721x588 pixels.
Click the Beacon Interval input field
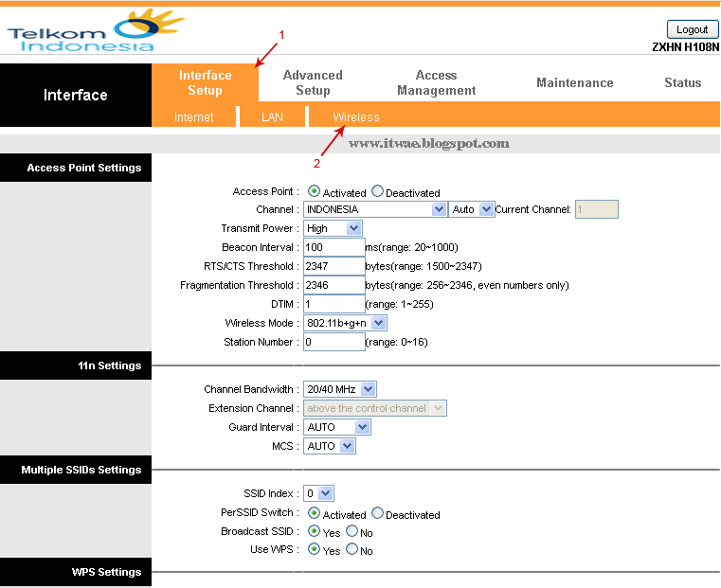[334, 247]
